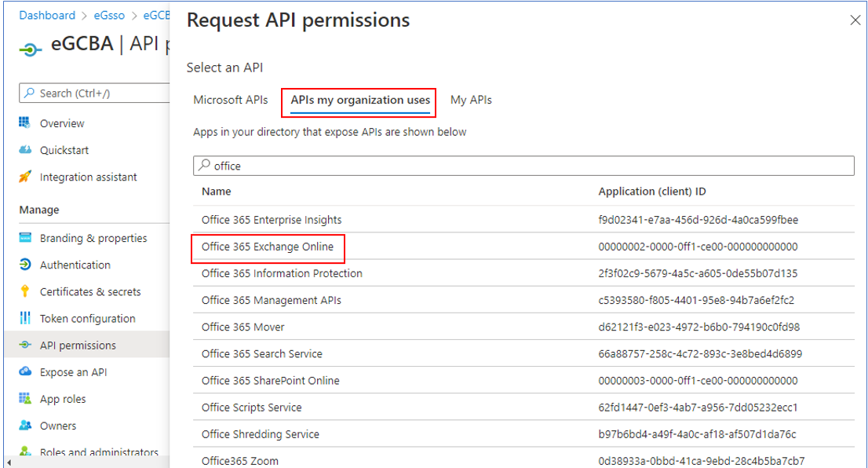Click the Certificates & secrets key icon
The height and width of the screenshot is (468, 868).
25,291
